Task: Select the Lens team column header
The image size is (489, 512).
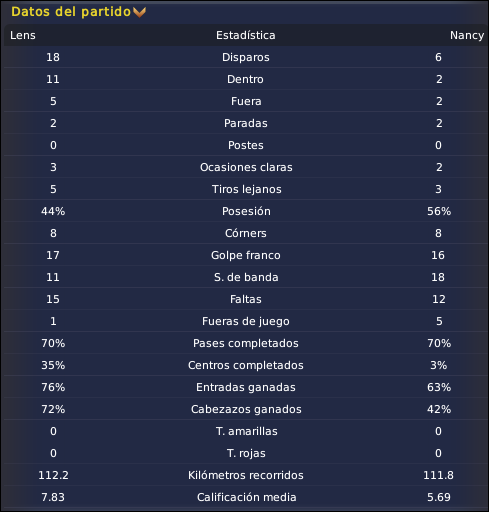Action: [x=23, y=35]
